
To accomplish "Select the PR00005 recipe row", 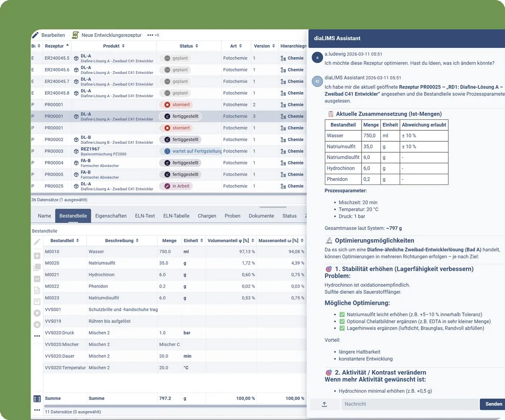I will [x=169, y=174].
